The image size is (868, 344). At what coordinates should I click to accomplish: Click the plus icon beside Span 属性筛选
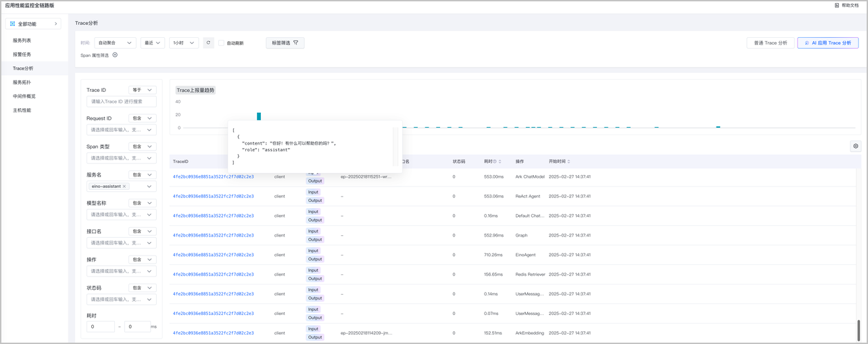click(115, 55)
